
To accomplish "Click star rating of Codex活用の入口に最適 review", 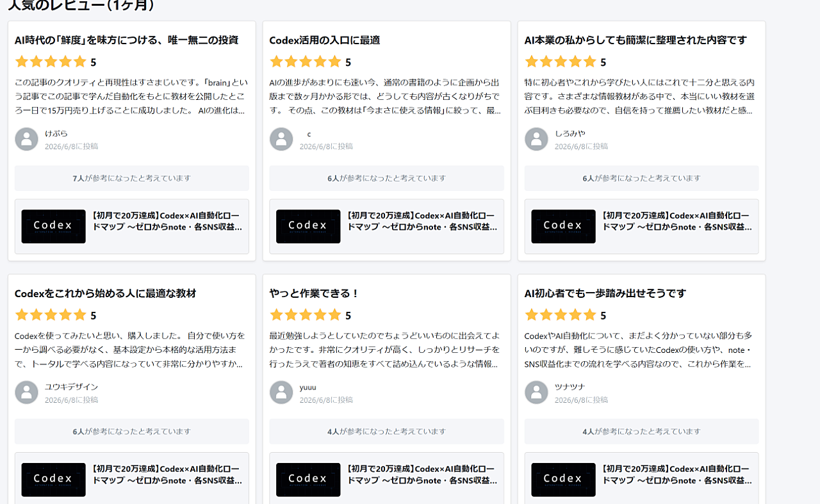I will point(306,61).
